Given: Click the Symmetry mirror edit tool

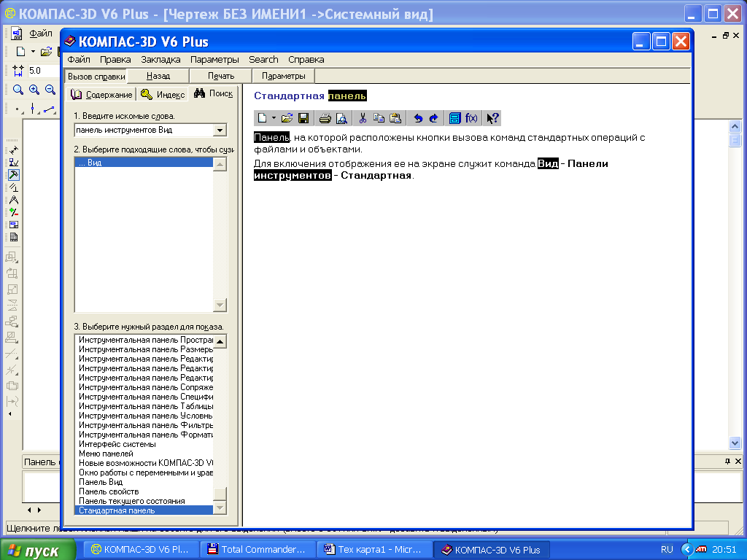Looking at the screenshot, I should pos(12,306).
